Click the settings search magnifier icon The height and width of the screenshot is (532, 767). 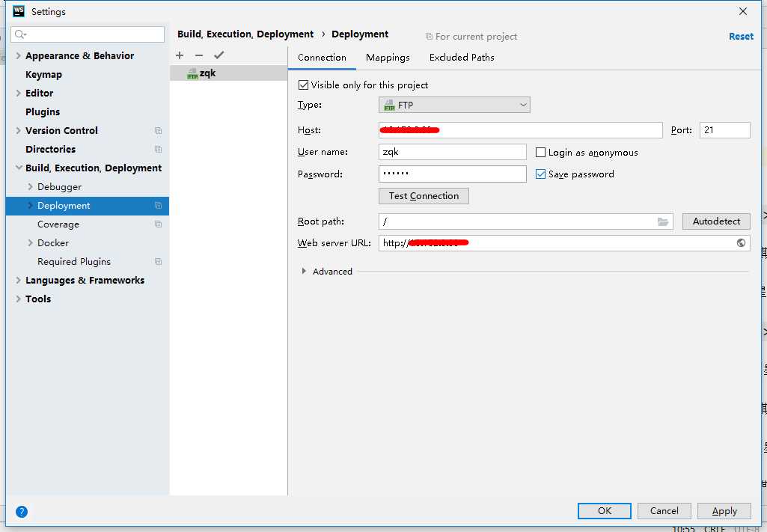pyautogui.click(x=20, y=34)
